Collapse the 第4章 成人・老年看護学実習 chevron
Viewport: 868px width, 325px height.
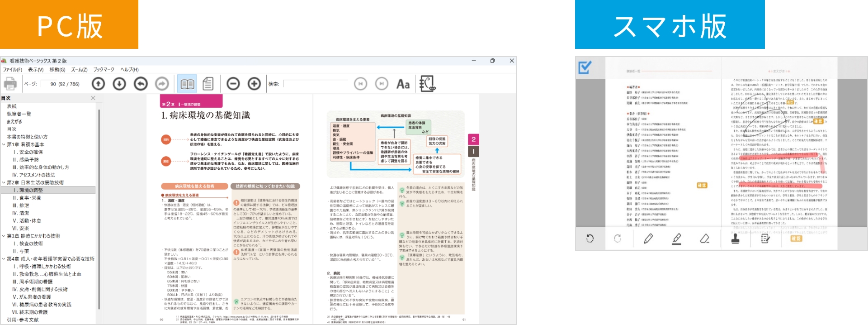(x=3, y=259)
